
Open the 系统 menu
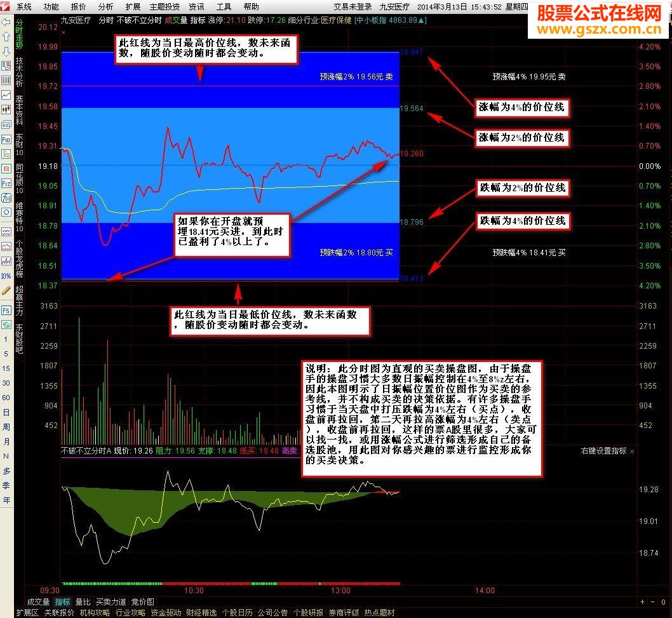24,7
